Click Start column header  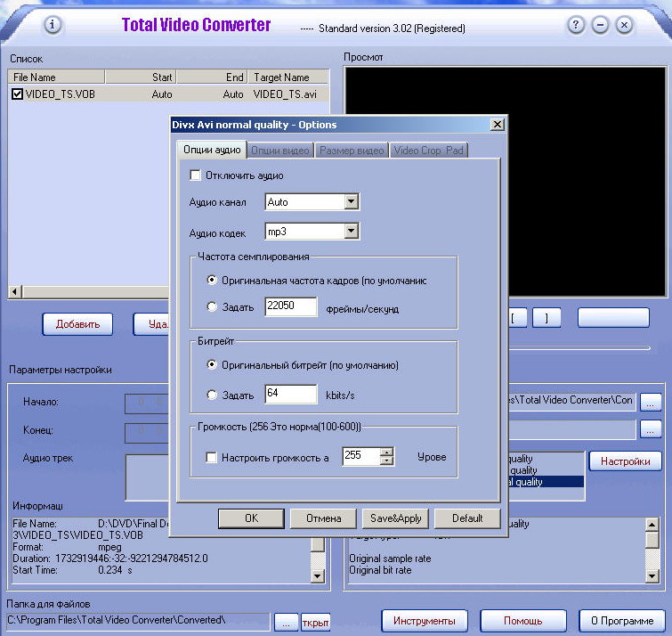click(141, 77)
